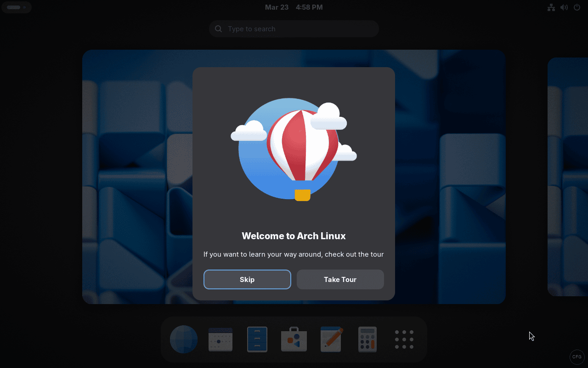Open the volume indicator icon

(x=564, y=7)
